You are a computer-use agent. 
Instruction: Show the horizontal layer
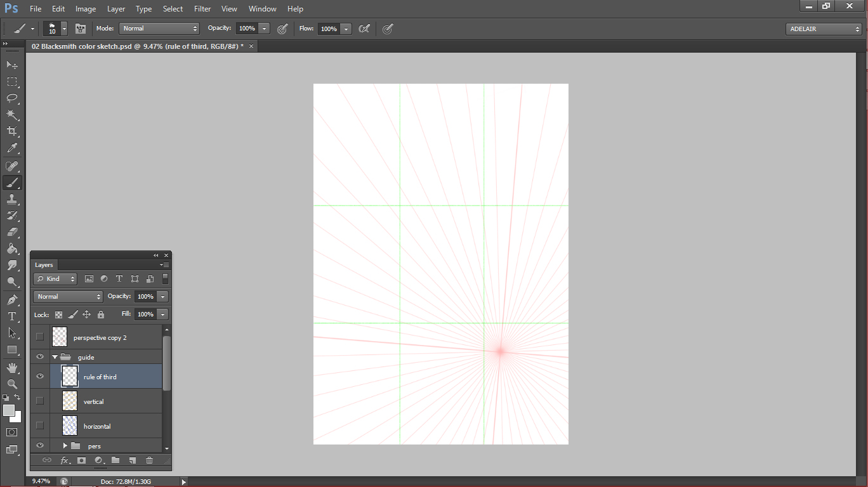40,425
